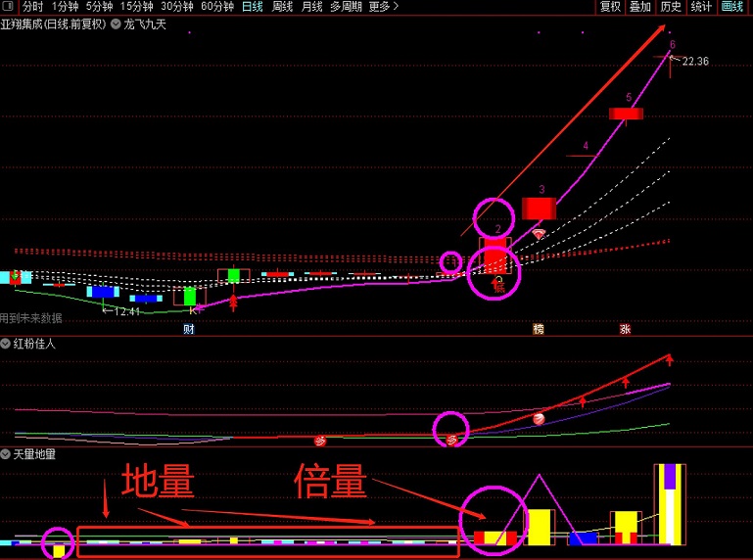Click the red candlestick labeled 5
Image resolution: width=753 pixels, height=560 pixels.
coord(626,114)
